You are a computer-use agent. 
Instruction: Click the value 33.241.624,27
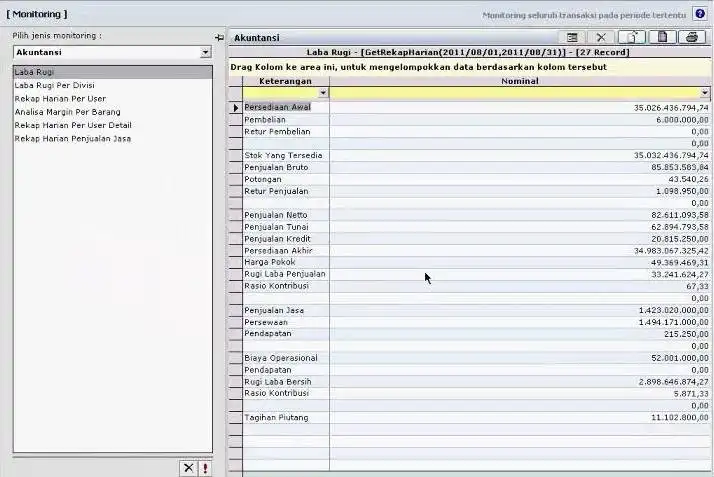[x=680, y=274]
